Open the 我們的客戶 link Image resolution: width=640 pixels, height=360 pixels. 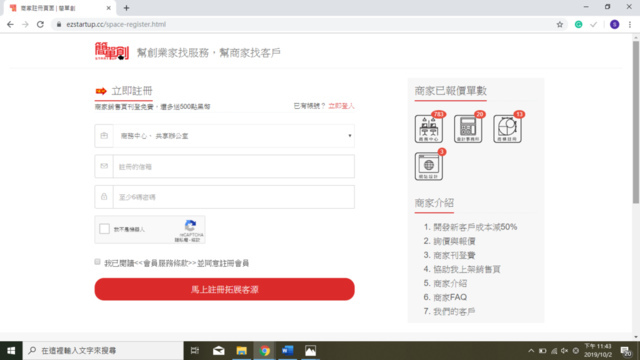[454, 311]
